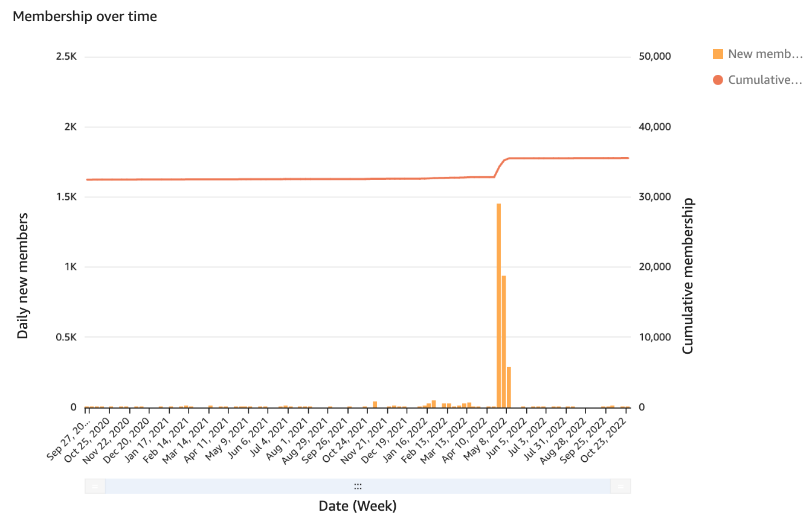Viewport: 812px width, 524px height.
Task: Select the second-tallest orange bar near 1K
Action: [504, 341]
